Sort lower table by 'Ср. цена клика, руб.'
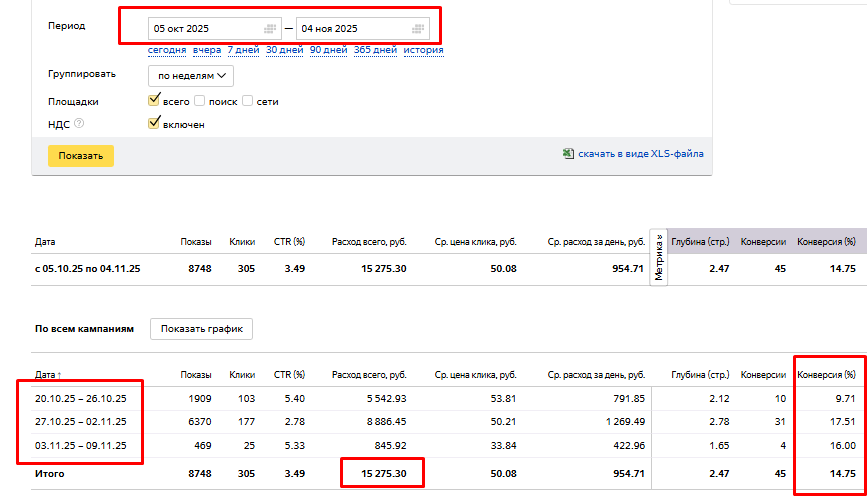The width and height of the screenshot is (867, 503). click(x=476, y=375)
